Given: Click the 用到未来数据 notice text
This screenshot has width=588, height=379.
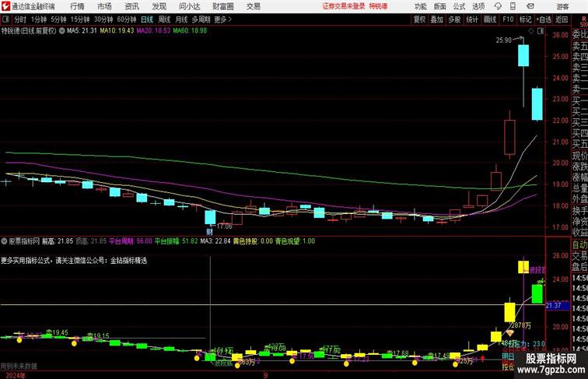Looking at the screenshot, I should click(19, 366).
